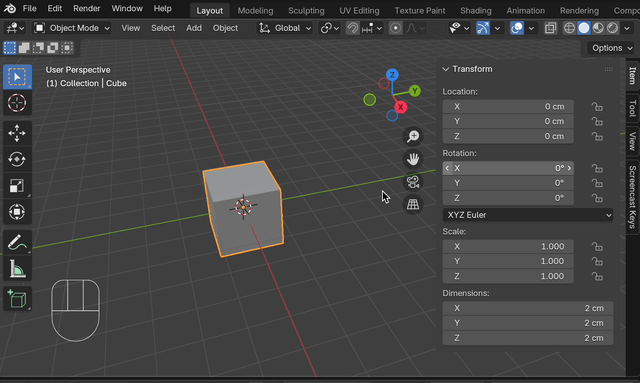Select the Select Box tool
This screenshot has width=640, height=383.
tap(17, 77)
